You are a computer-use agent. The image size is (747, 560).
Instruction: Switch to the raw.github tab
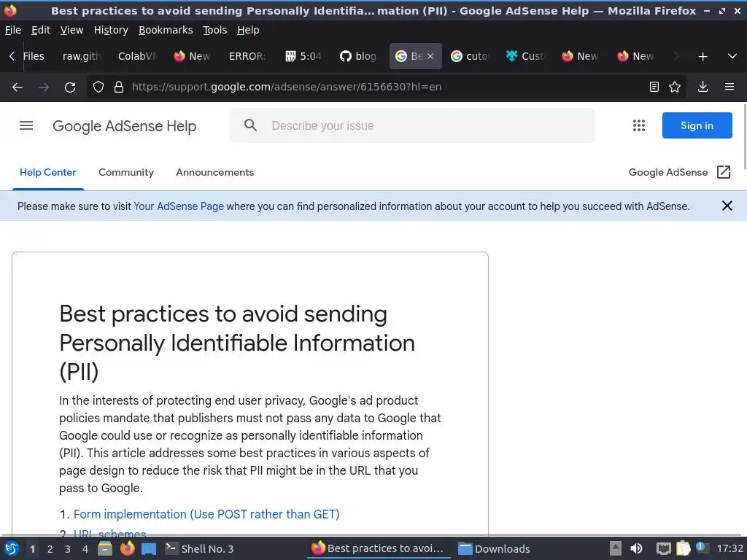(x=82, y=56)
